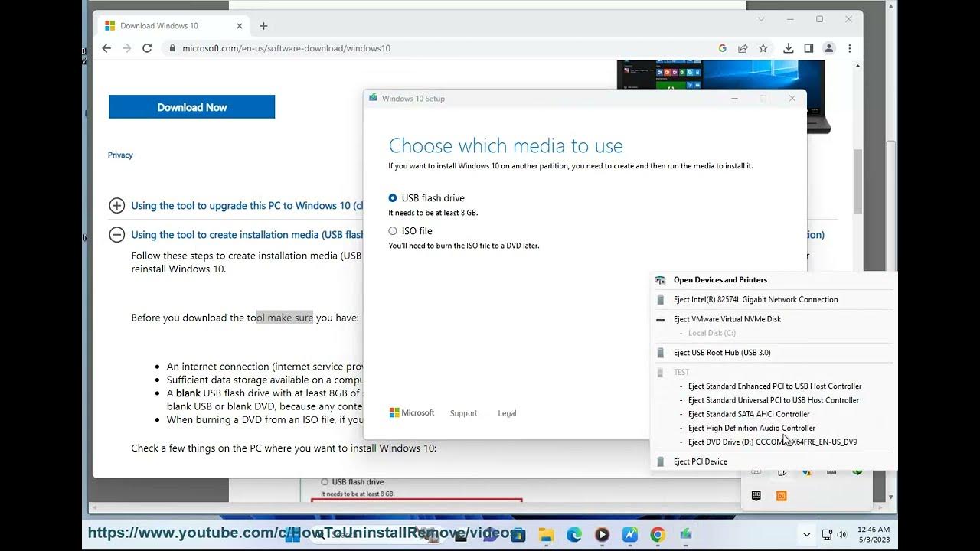Open Chrome three-dot menu
Screen dimensions: 980x551
(x=849, y=48)
